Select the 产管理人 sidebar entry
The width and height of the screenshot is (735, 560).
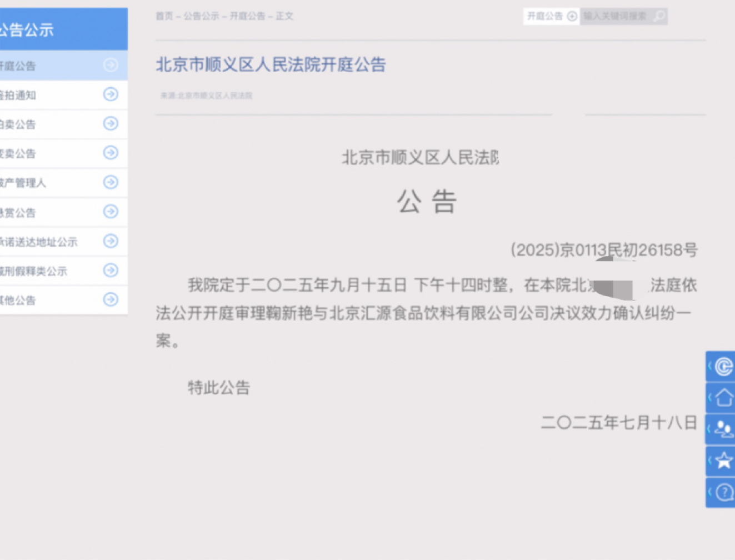click(63, 182)
